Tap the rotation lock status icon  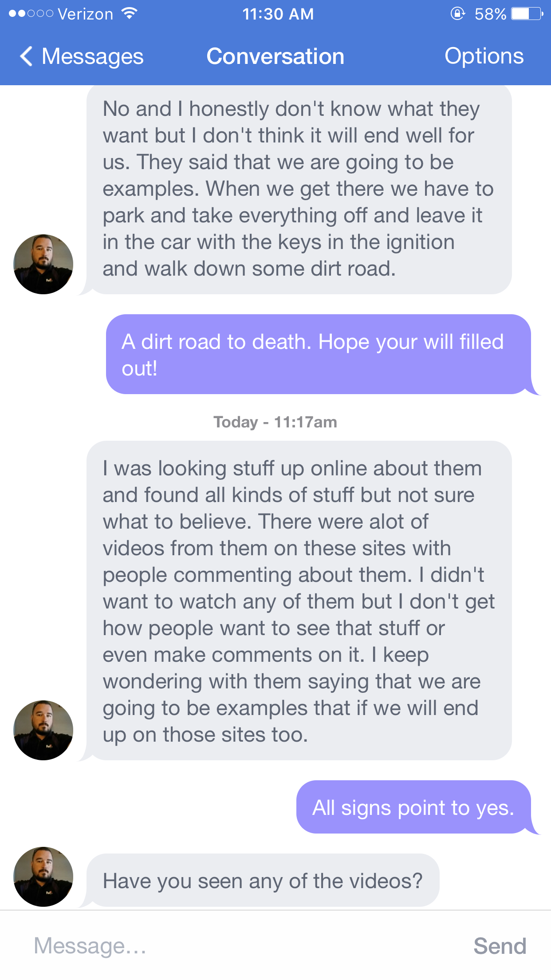pyautogui.click(x=457, y=14)
